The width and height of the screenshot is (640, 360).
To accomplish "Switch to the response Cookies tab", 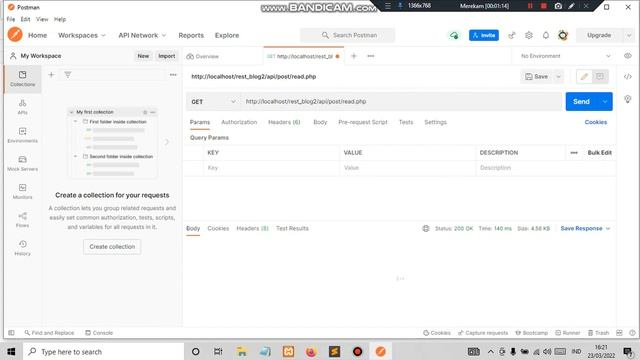I will point(218,229).
